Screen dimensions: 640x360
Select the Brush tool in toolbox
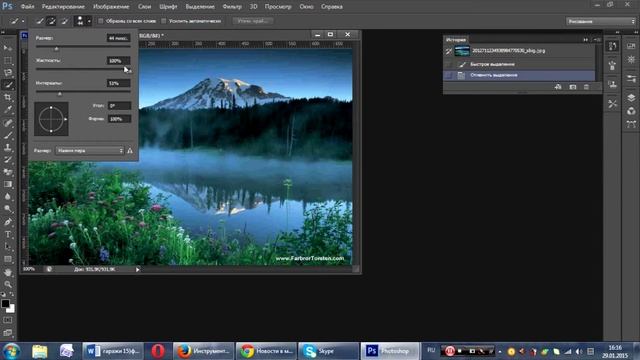8,135
